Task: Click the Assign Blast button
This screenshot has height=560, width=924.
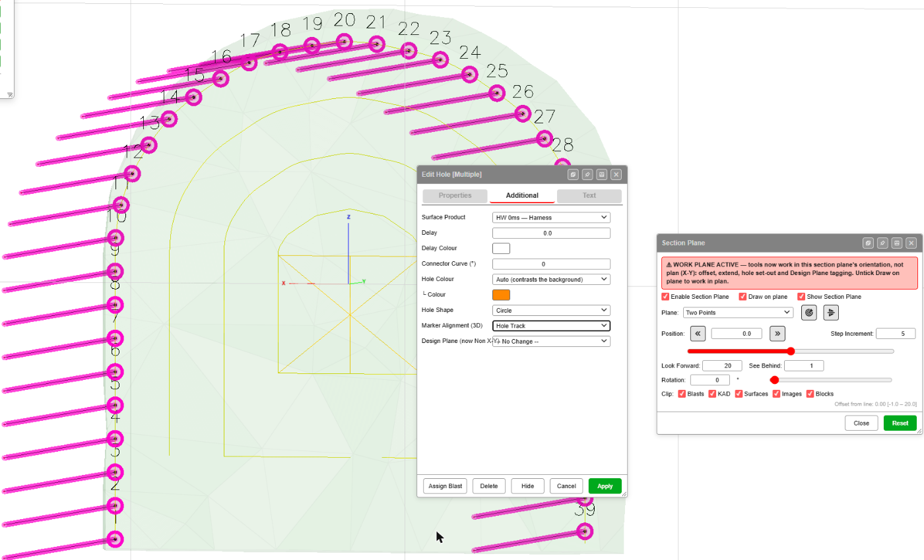Action: point(445,486)
